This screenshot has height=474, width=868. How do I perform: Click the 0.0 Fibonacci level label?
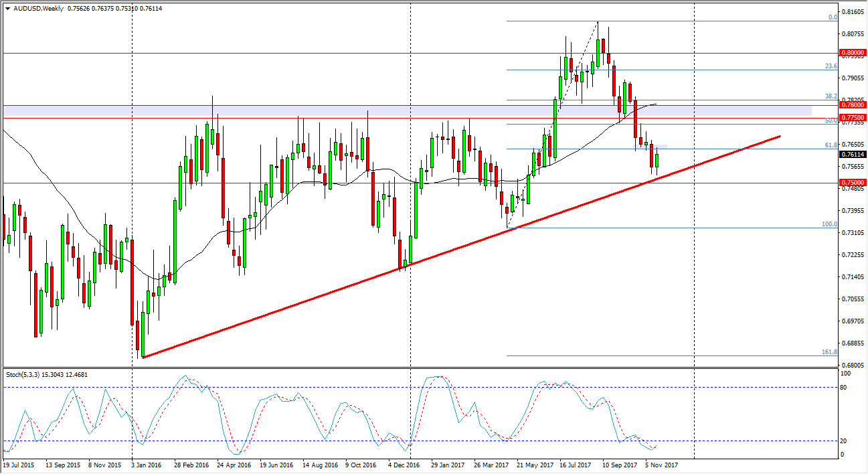[833, 17]
